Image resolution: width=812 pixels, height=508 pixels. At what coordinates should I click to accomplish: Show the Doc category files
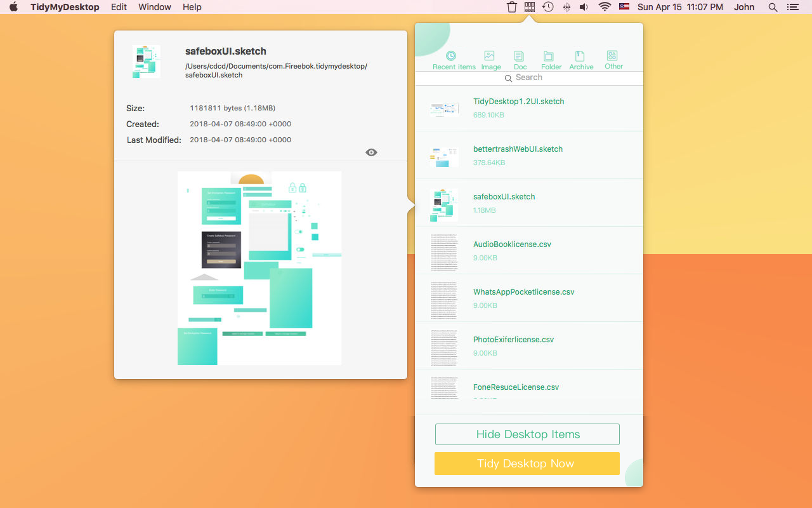520,60
